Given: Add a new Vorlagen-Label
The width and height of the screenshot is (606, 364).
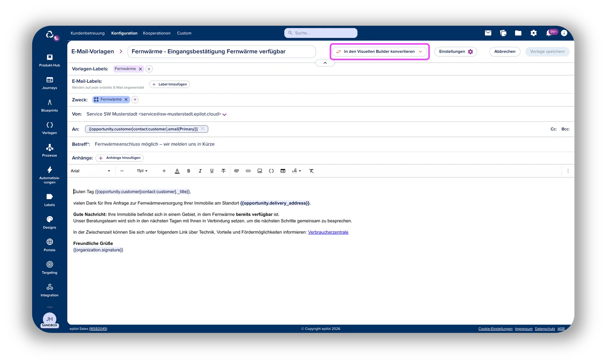Looking at the screenshot, I should [x=149, y=69].
